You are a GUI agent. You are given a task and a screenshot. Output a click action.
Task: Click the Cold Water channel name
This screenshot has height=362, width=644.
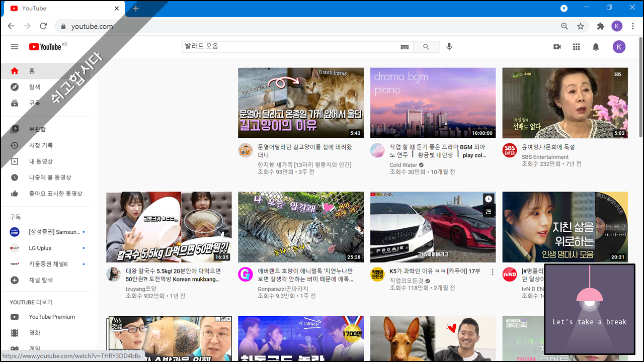[404, 164]
